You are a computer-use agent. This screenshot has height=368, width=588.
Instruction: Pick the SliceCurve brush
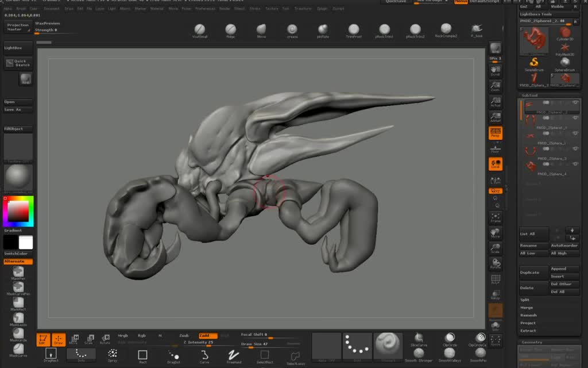419,339
